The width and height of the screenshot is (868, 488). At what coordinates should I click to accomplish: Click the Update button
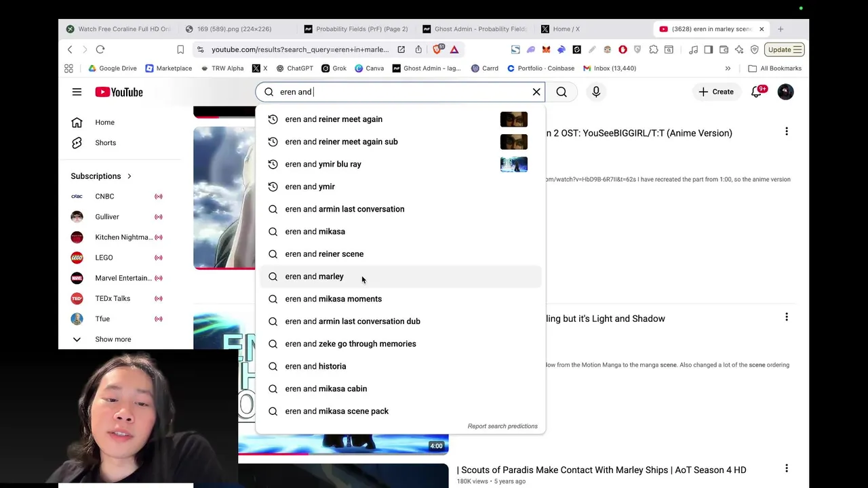785,49
